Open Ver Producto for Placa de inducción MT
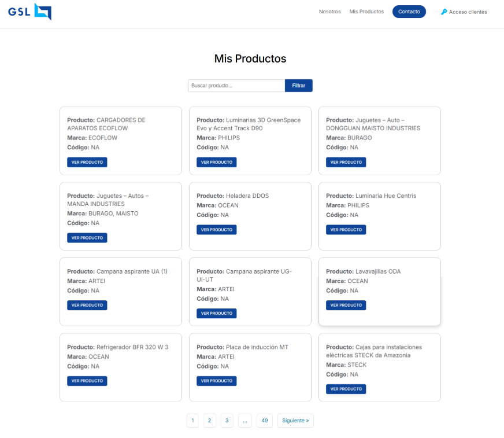The image size is (504, 438). point(217,381)
